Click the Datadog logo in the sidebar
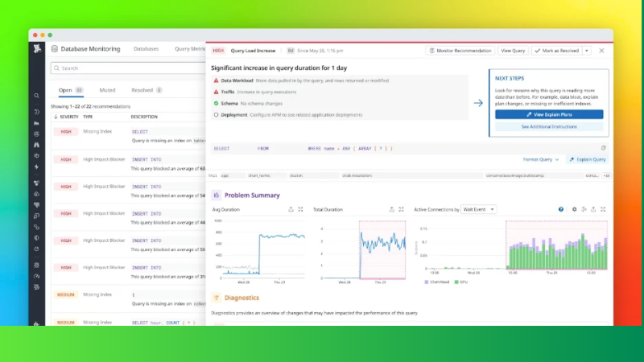The width and height of the screenshot is (644, 362). [x=37, y=49]
